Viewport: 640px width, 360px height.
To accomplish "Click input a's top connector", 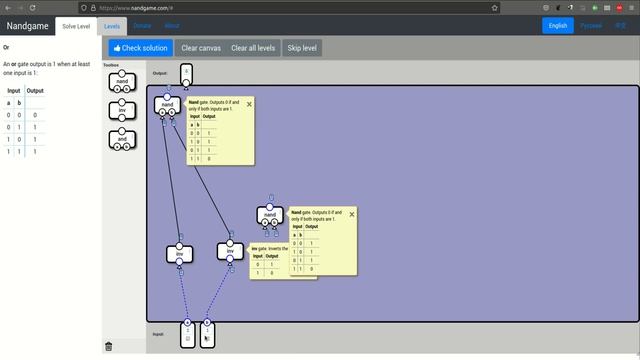I will (x=187, y=322).
